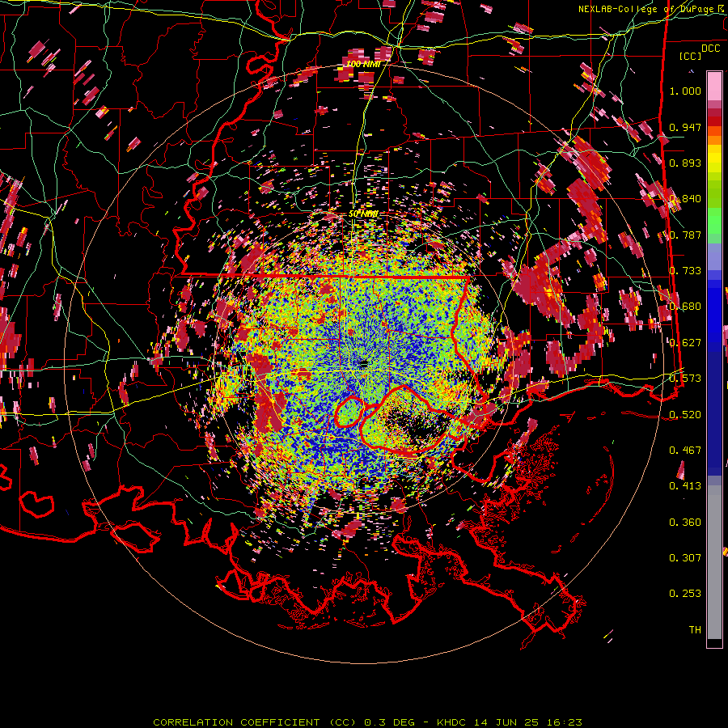728x728 pixels.
Task: Click the 100 NMI range ring label
Action: 363,64
